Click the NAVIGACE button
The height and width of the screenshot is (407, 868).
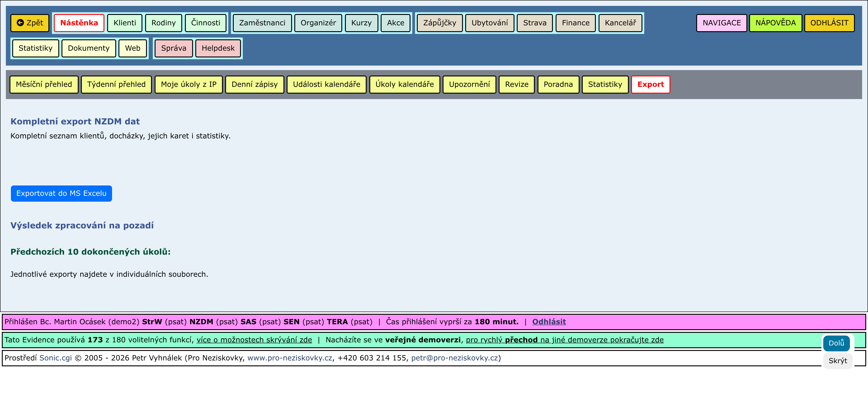(722, 23)
